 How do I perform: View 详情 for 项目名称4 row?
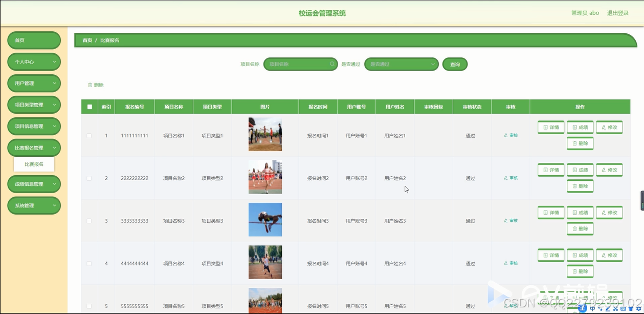[551, 255]
